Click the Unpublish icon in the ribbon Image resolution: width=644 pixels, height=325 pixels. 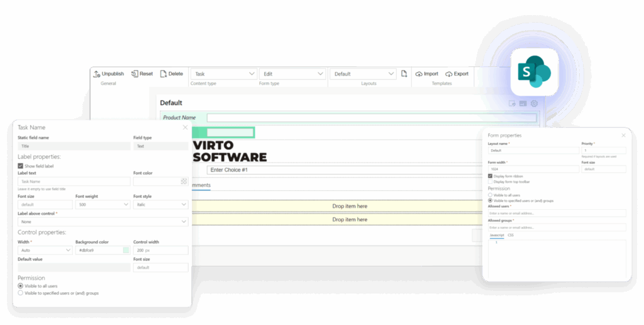pos(96,74)
